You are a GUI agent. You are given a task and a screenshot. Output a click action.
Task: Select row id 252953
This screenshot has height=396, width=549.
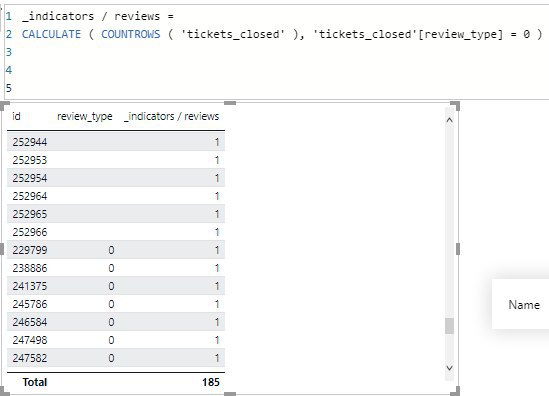coord(116,160)
